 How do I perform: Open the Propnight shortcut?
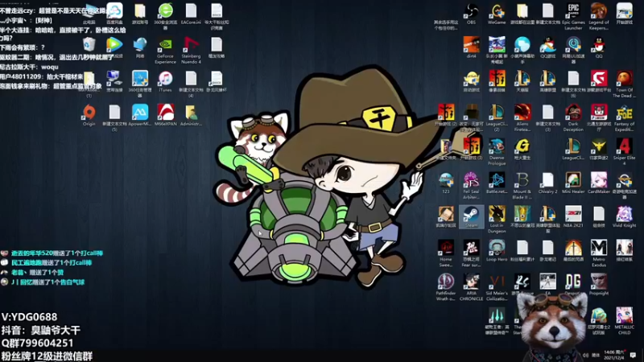click(x=599, y=285)
